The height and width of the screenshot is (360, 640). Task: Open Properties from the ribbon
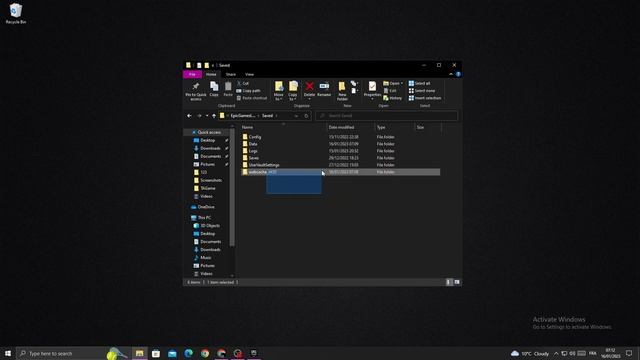tap(372, 90)
